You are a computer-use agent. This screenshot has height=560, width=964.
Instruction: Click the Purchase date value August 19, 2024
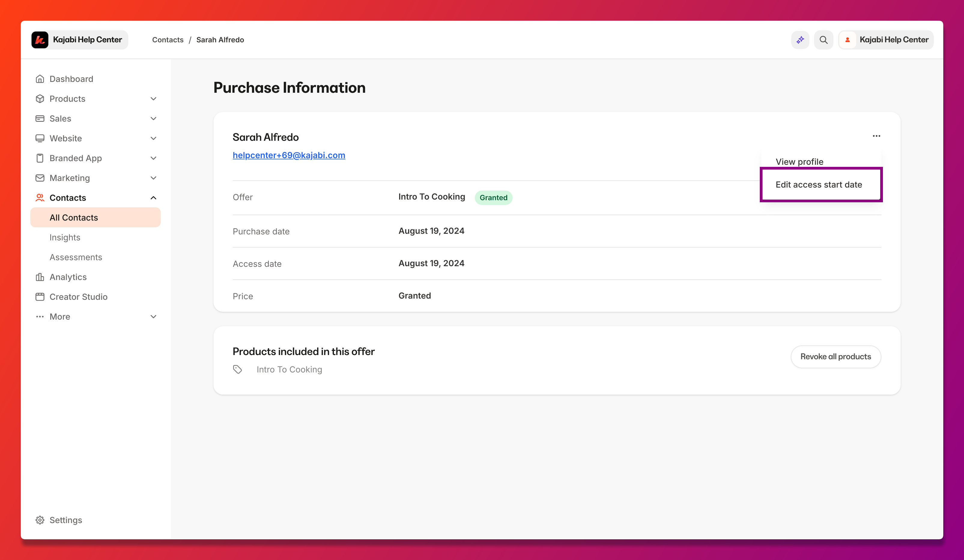pyautogui.click(x=431, y=231)
